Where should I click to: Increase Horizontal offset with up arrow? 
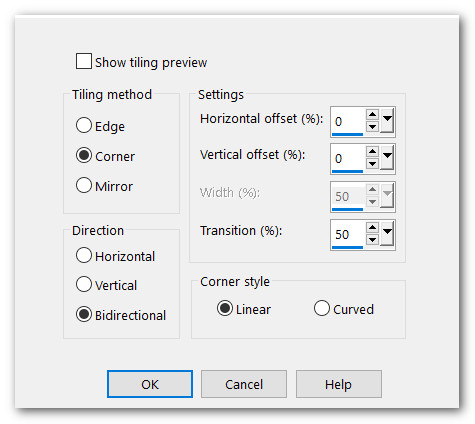click(x=372, y=115)
